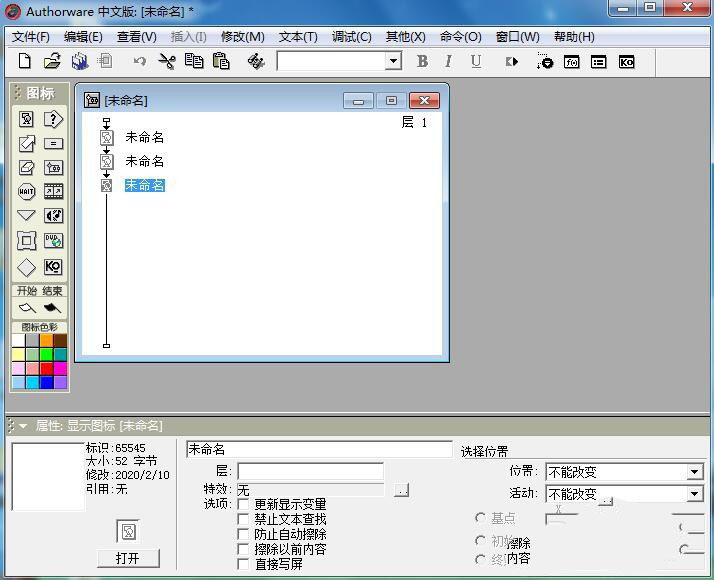
Task: Open the 修改(M) menu
Action: point(243,37)
